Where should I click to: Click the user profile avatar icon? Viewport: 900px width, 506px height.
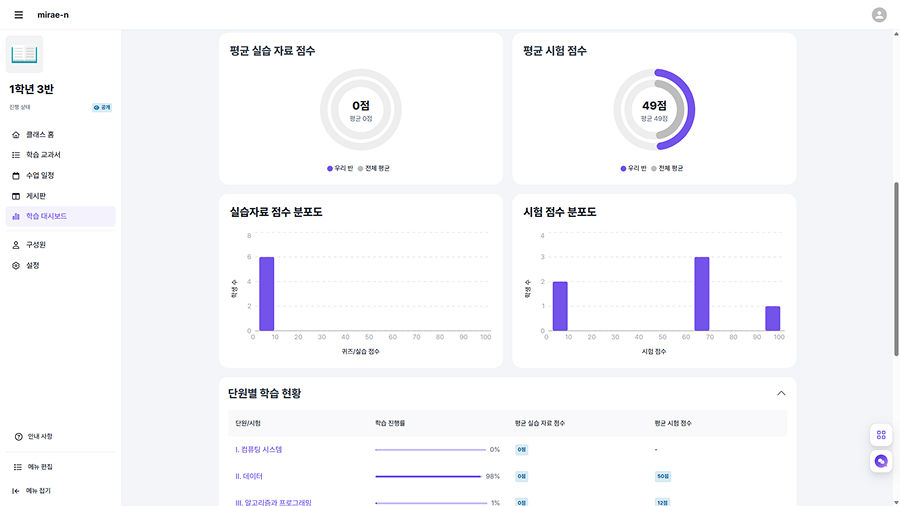(879, 15)
